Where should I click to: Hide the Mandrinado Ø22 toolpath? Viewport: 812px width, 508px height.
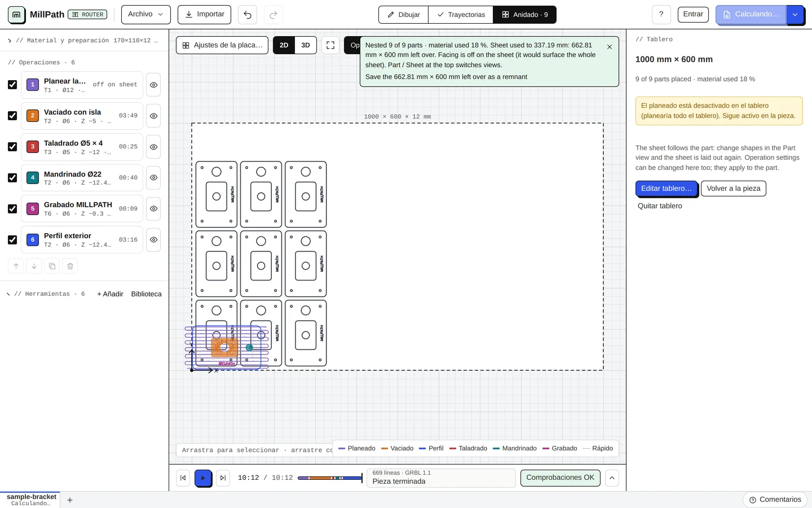tap(153, 178)
